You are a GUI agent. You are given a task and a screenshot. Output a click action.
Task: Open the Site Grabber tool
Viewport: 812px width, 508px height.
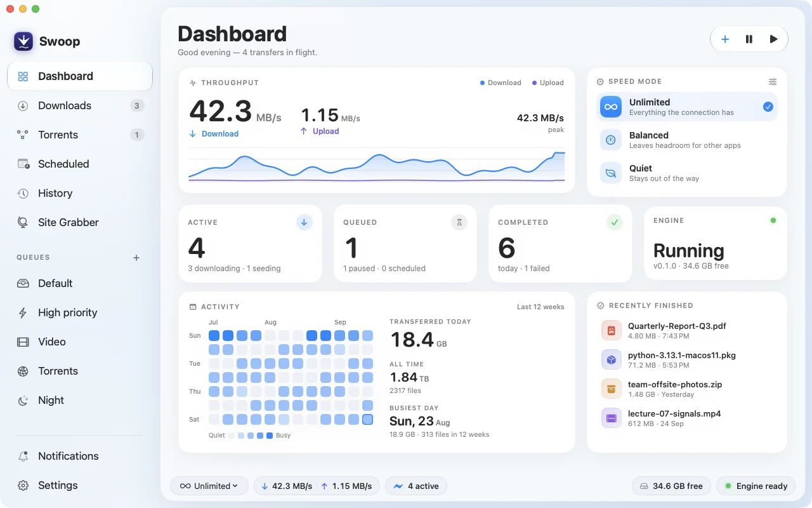80,222
